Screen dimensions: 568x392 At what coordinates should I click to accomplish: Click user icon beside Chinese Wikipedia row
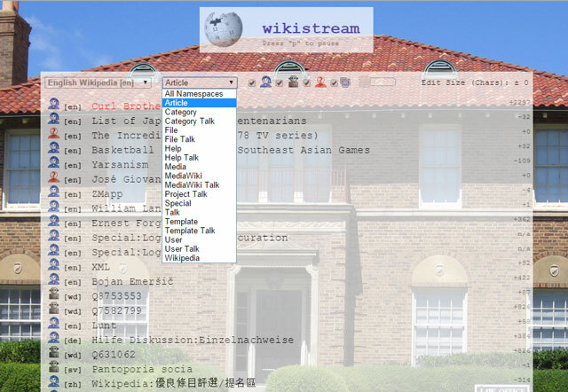tap(53, 381)
